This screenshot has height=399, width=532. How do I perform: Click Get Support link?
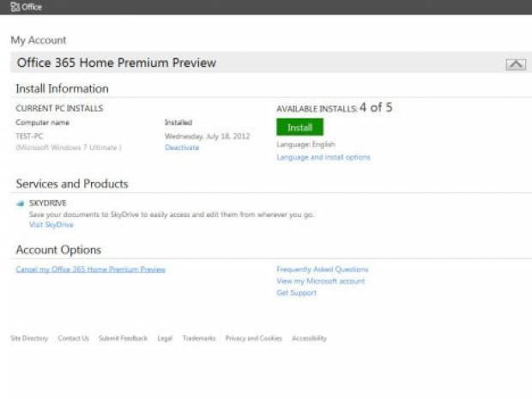[297, 293]
